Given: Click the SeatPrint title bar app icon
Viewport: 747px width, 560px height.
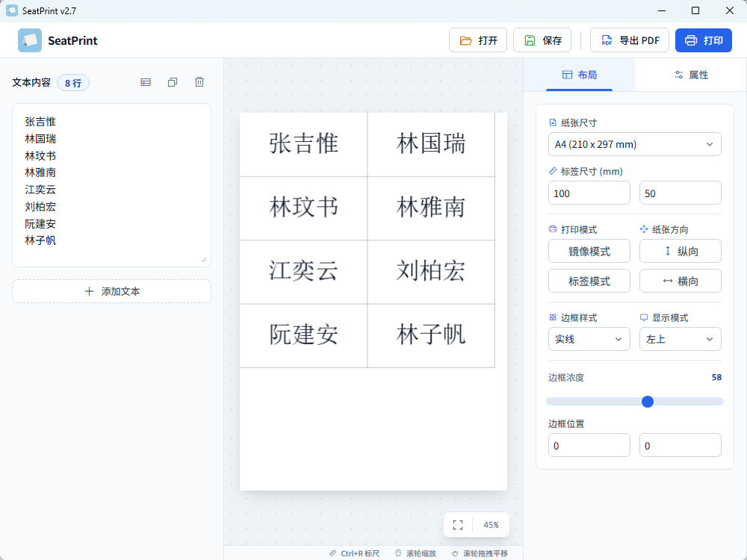Looking at the screenshot, I should pyautogui.click(x=12, y=10).
